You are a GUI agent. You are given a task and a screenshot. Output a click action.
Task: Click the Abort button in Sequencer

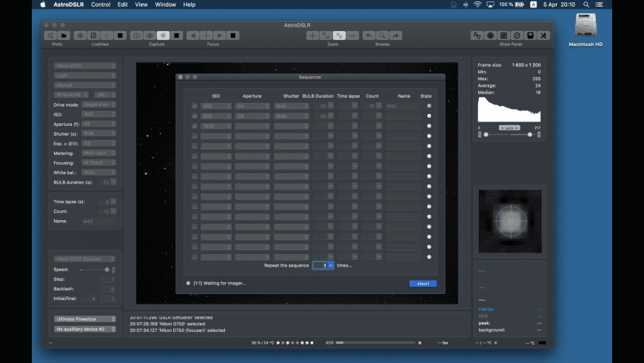tap(422, 283)
